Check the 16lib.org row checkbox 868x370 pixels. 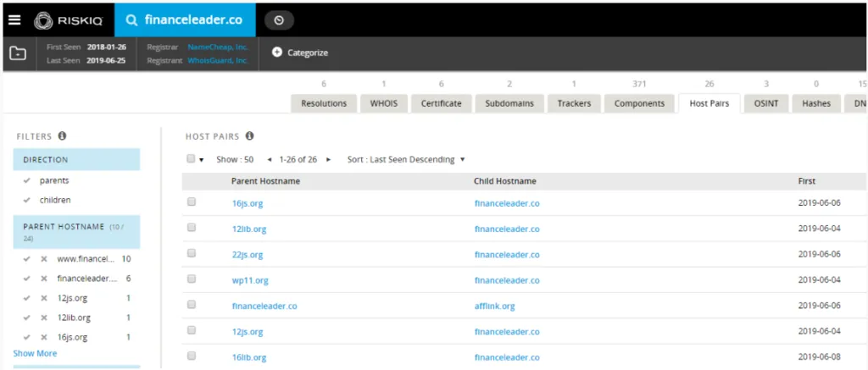(192, 356)
